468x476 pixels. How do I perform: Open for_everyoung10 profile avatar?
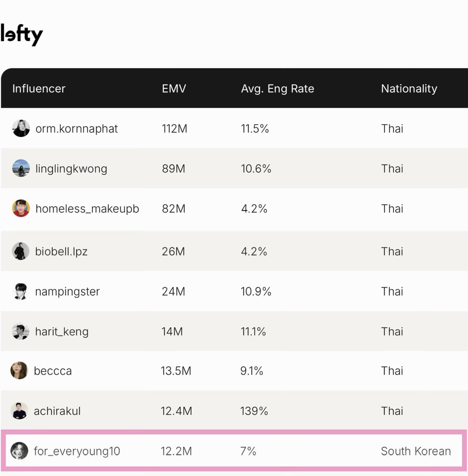(x=19, y=451)
